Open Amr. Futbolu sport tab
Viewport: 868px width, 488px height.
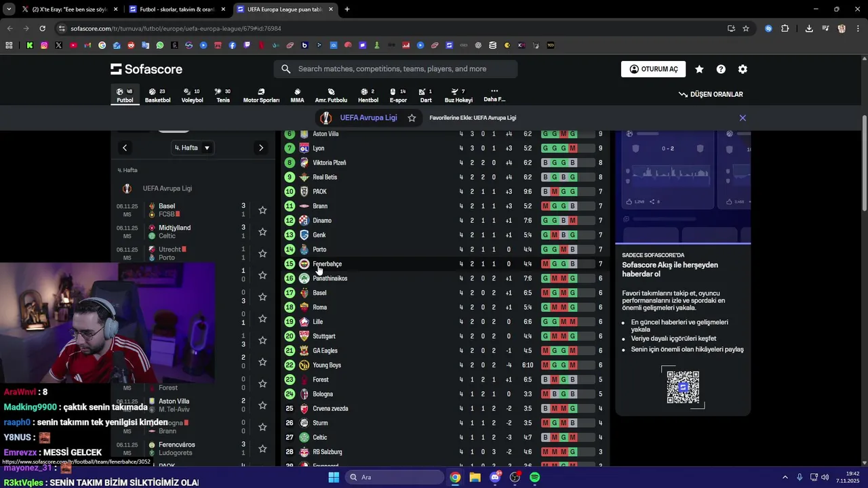[x=331, y=96]
